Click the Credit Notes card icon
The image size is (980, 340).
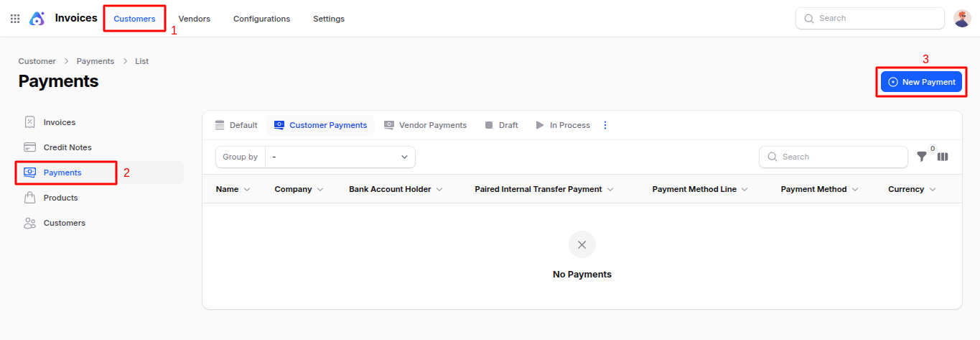point(29,147)
